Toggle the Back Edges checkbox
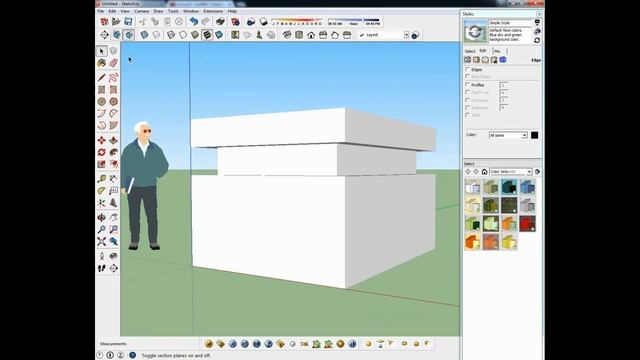 click(468, 77)
